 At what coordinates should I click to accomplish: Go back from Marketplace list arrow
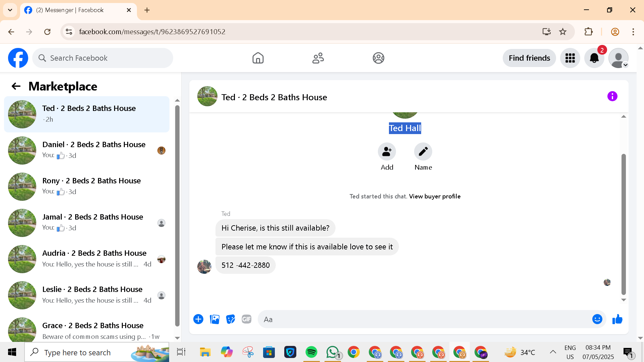tap(16, 86)
